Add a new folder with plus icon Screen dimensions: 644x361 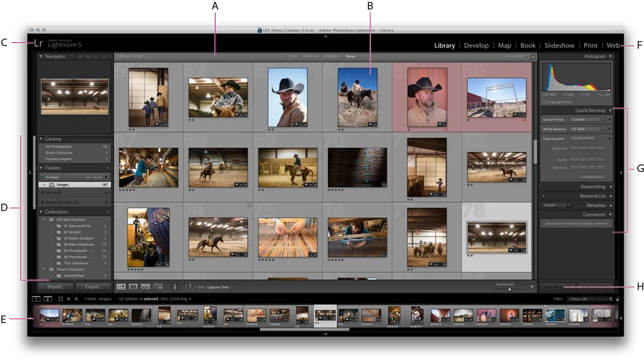[107, 168]
